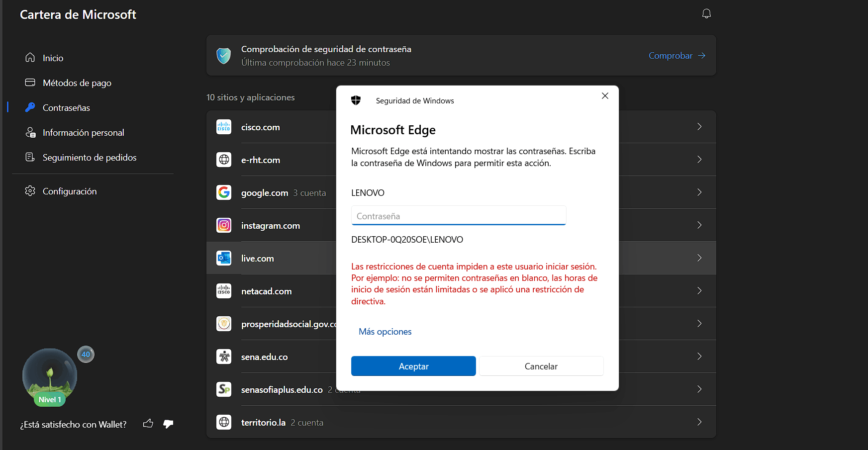Click the senasofiaplus.edu.co SP icon
Screen dimensions: 868x450
[x=224, y=389]
